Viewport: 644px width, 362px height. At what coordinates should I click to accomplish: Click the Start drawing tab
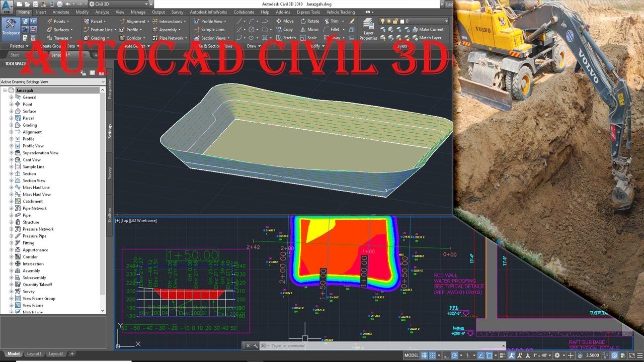(x=15, y=55)
